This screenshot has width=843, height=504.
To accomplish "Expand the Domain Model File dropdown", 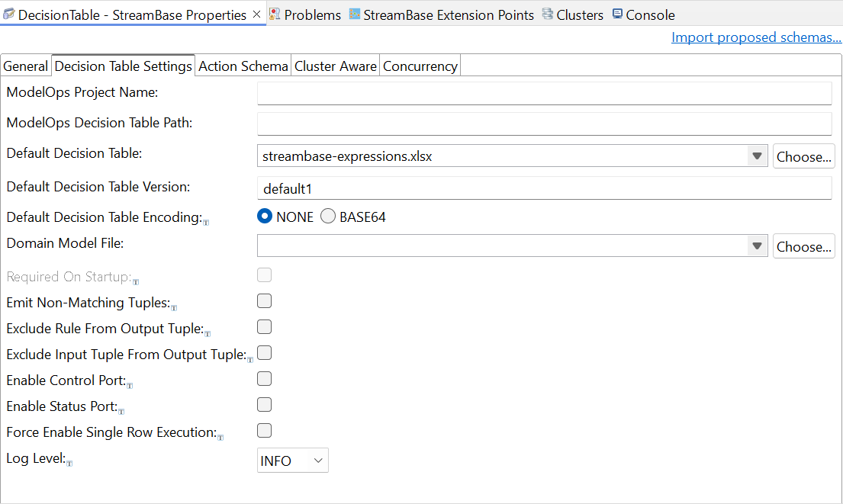I will (x=757, y=246).
